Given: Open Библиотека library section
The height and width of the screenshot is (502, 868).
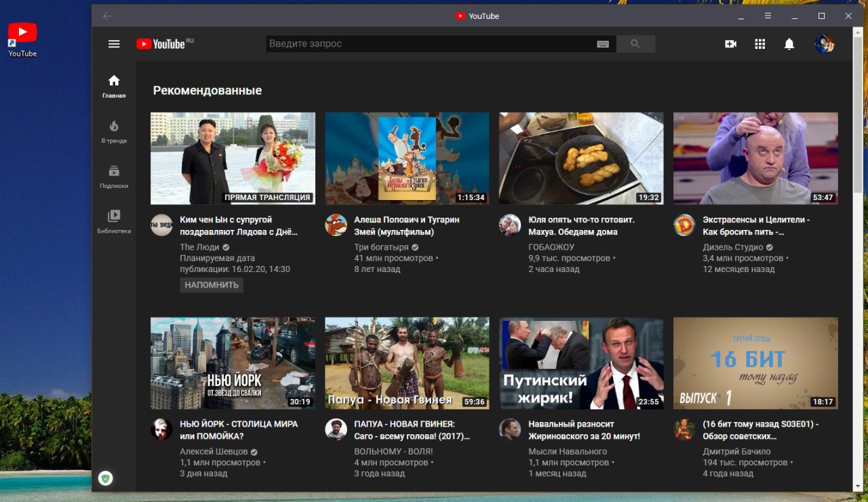Looking at the screenshot, I should point(114,221).
